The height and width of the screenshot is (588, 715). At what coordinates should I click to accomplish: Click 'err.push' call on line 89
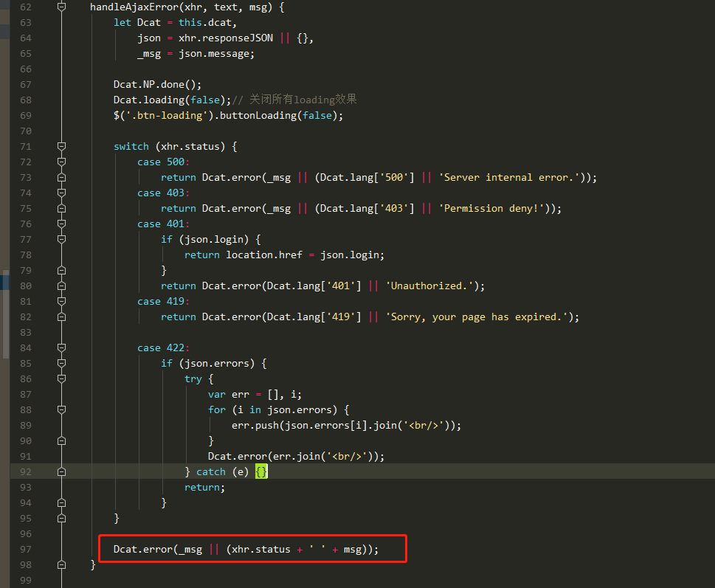255,426
